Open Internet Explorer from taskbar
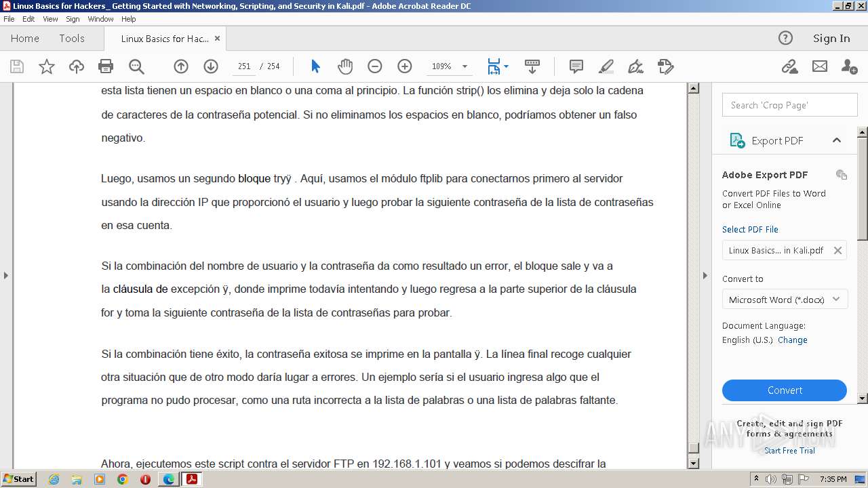This screenshot has width=868, height=488. [x=54, y=479]
